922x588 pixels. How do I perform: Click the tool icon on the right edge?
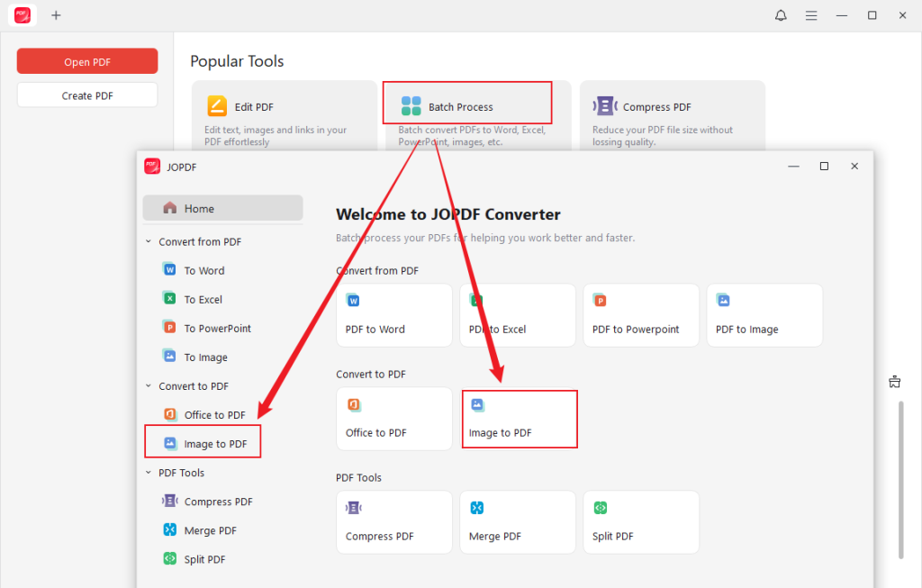click(x=894, y=381)
